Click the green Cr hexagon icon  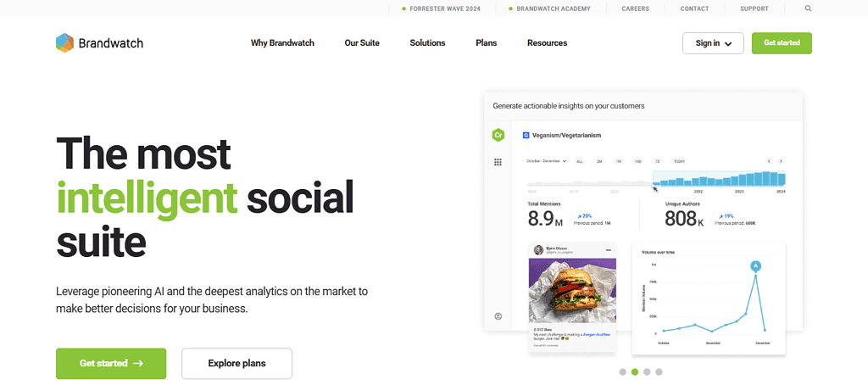[498, 135]
